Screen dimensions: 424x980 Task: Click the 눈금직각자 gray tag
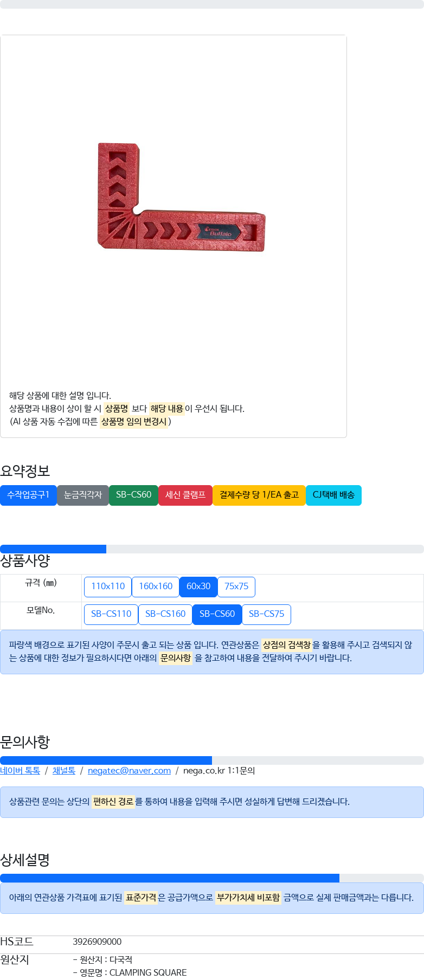[x=83, y=495]
